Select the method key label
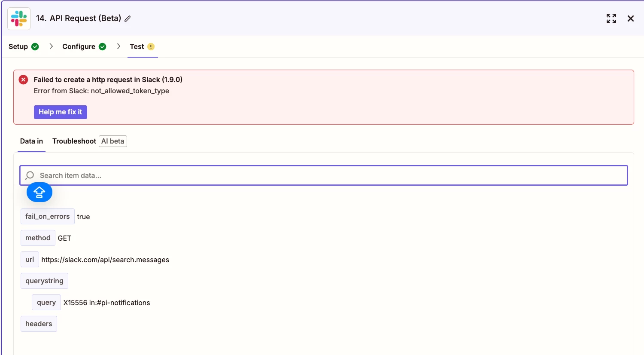644x355 pixels. click(38, 238)
